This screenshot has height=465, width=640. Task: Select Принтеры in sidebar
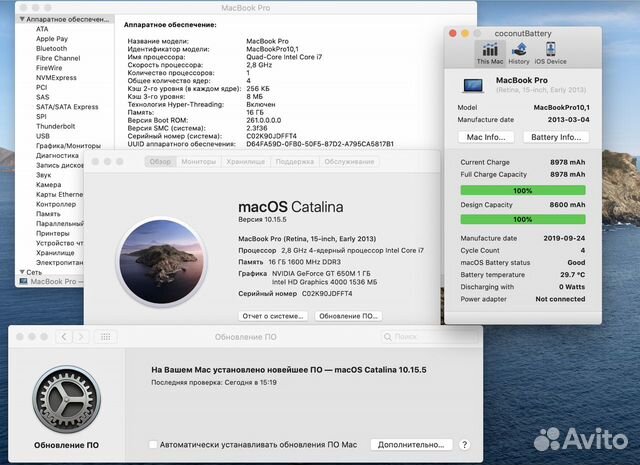click(x=53, y=234)
